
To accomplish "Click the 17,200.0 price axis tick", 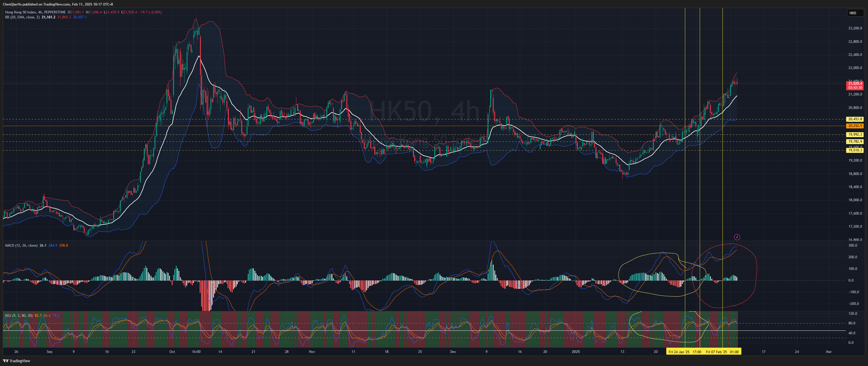I will coord(855,227).
